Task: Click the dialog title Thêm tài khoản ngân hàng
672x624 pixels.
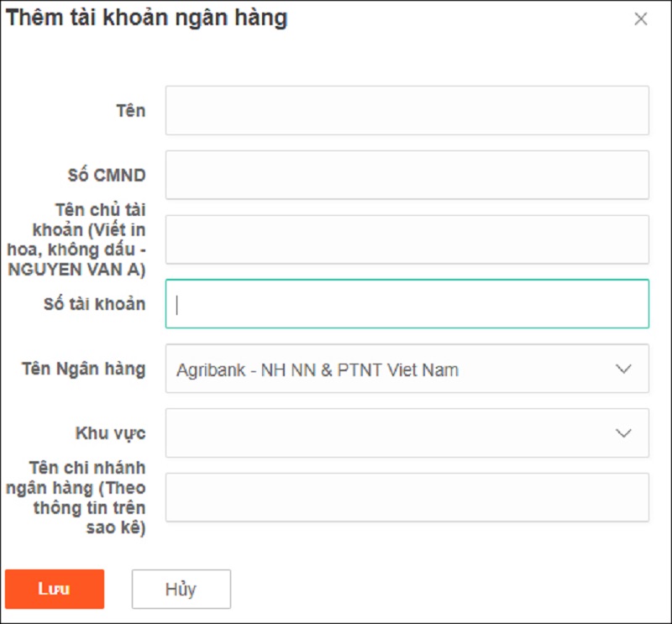Action: (146, 18)
